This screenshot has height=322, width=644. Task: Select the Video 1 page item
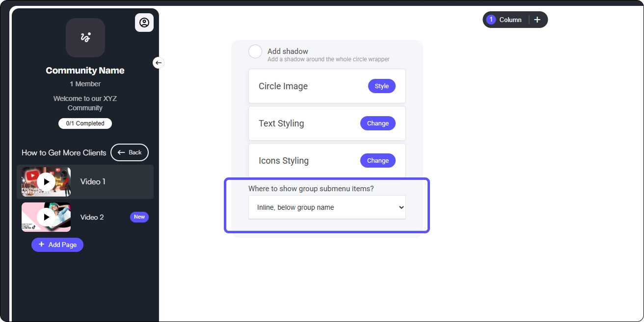[93, 182]
